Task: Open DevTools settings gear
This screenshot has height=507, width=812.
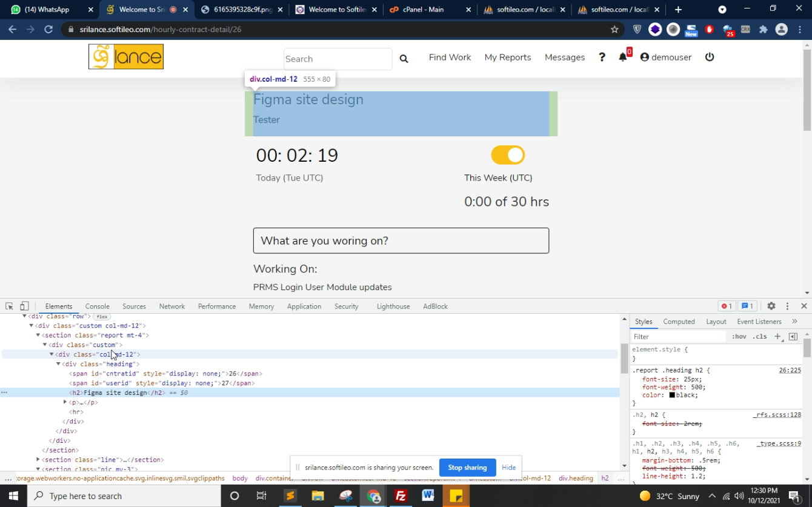Action: click(x=771, y=307)
